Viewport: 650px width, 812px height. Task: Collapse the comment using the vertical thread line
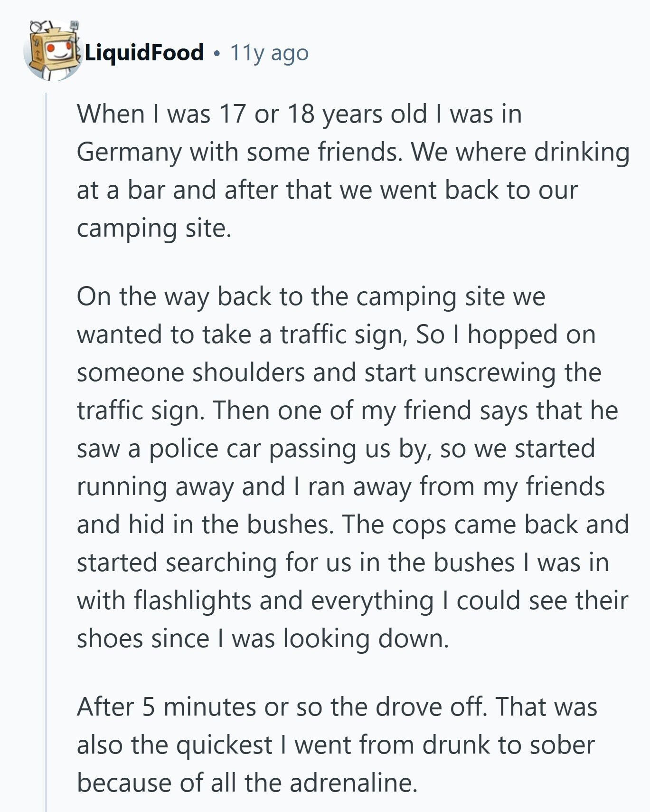tap(46, 428)
